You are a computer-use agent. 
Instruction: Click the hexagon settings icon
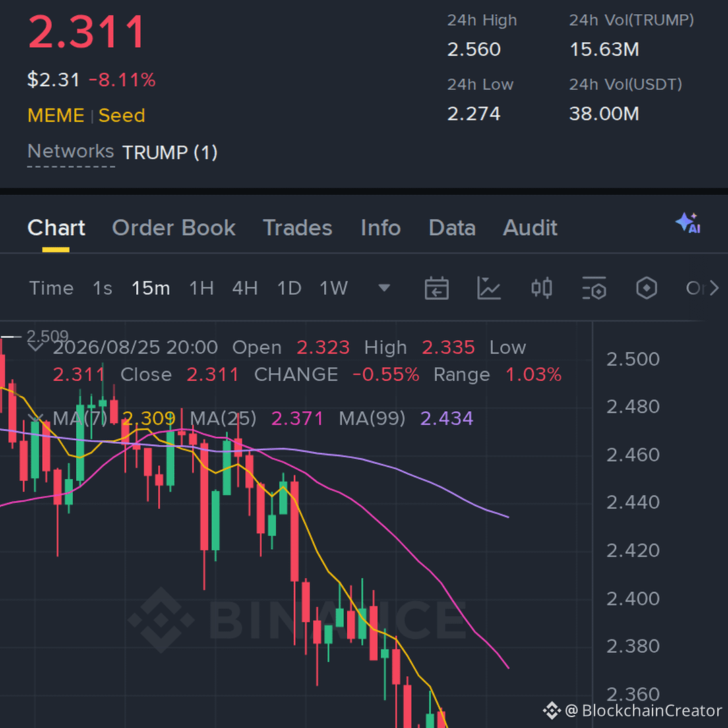pyautogui.click(x=646, y=289)
